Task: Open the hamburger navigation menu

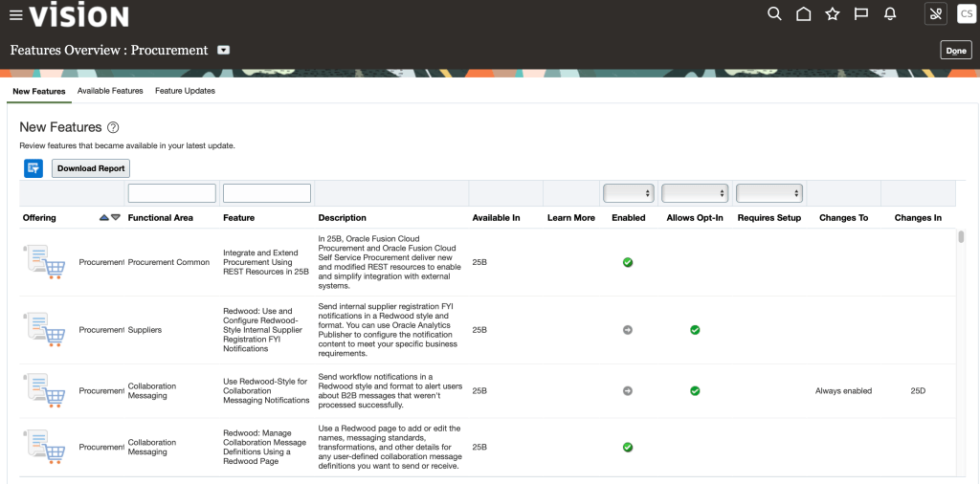Action: click(15, 14)
